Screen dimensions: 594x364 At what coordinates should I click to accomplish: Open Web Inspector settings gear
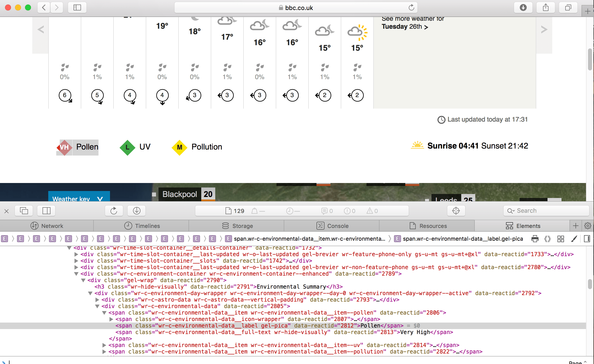(x=587, y=226)
